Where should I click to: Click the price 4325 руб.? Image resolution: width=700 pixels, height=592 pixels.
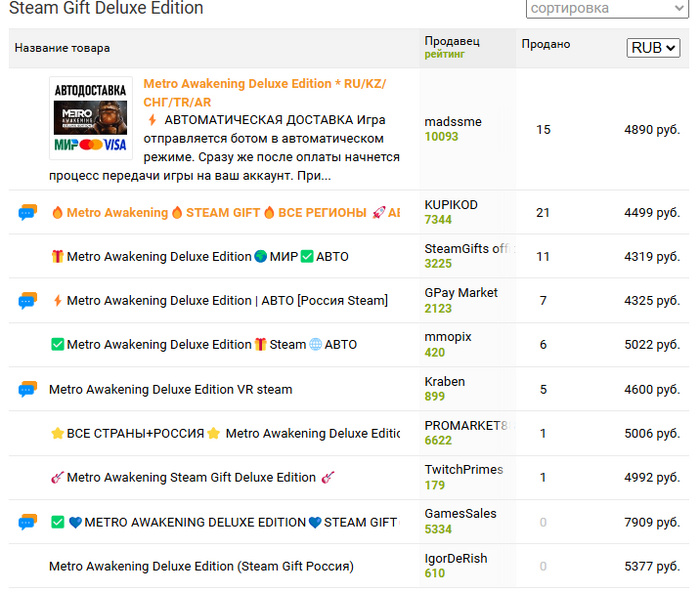click(x=652, y=300)
